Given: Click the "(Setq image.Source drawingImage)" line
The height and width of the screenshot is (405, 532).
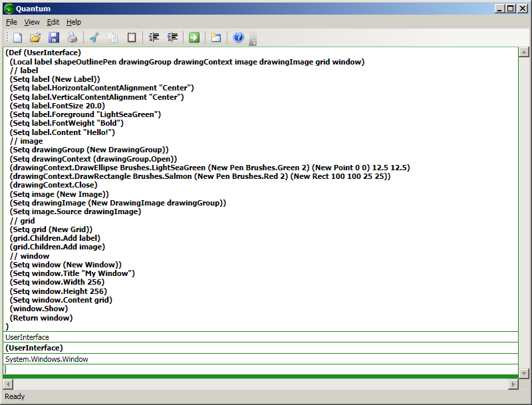Looking at the screenshot, I should [x=75, y=211].
